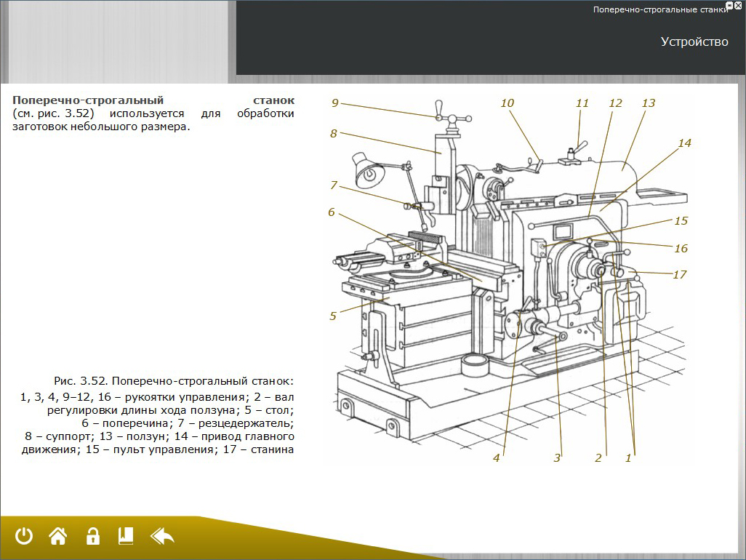The width and height of the screenshot is (746, 560).
Task: Click the 'Поперечно-строгальные станки' title
Action: coord(660,10)
